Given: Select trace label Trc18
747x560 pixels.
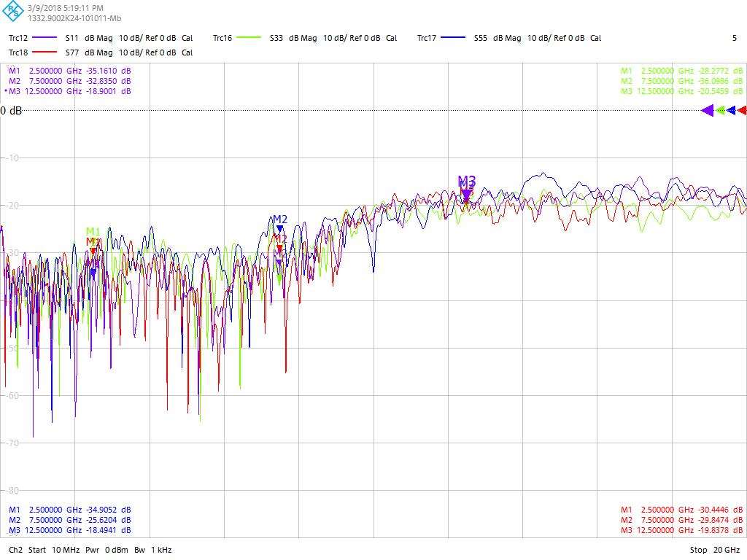Looking at the screenshot, I should 18,52.
